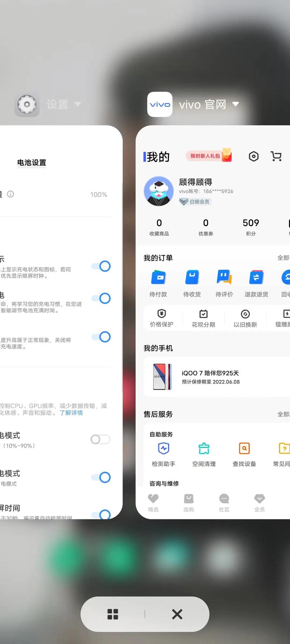View all services via 全部 next to 售后服务
The height and width of the screenshot is (644, 290).
(283, 414)
